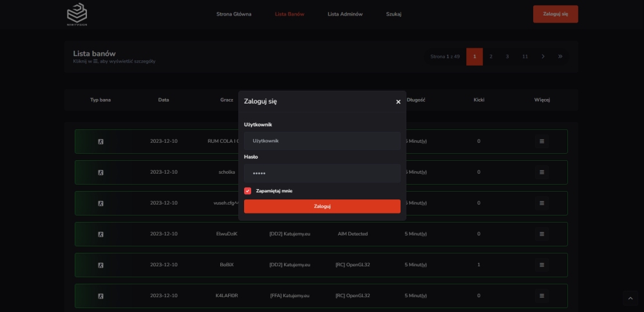Submit login with the red Zaloguj button

[x=322, y=206]
